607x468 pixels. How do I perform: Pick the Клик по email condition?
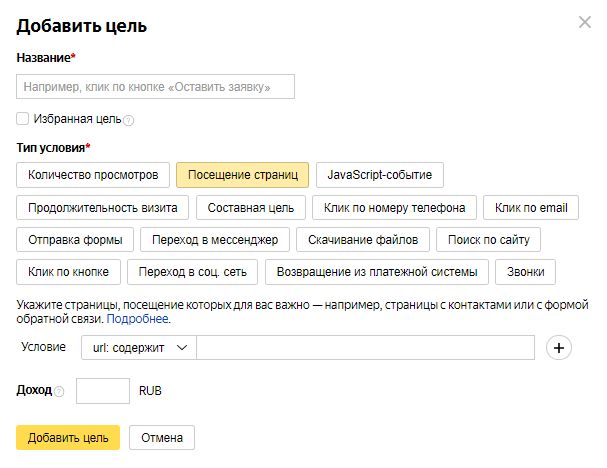531,208
